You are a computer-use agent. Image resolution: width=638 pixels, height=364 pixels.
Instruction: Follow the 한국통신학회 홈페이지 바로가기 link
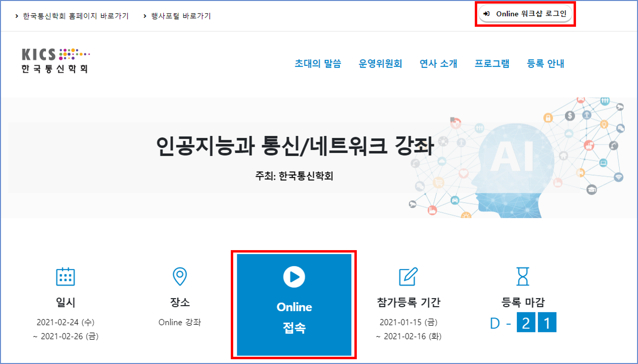pyautogui.click(x=76, y=16)
